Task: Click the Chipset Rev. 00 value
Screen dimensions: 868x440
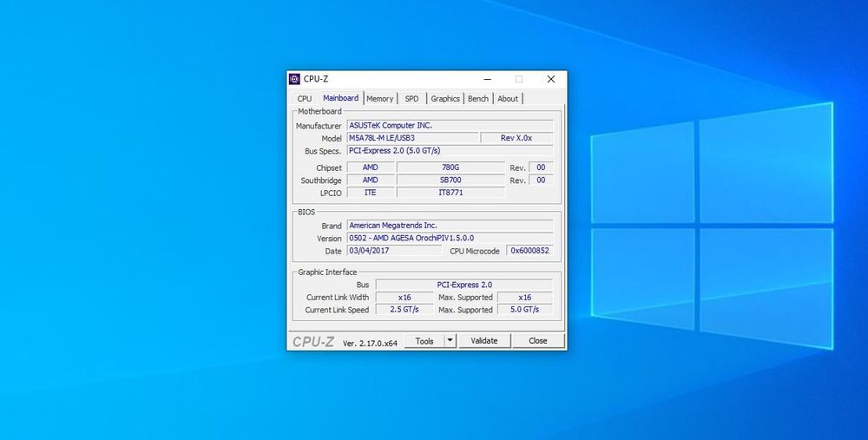Action: [x=541, y=167]
